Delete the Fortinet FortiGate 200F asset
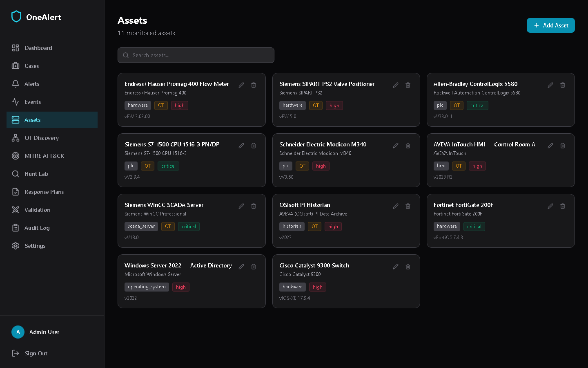The width and height of the screenshot is (588, 368). coord(563,206)
